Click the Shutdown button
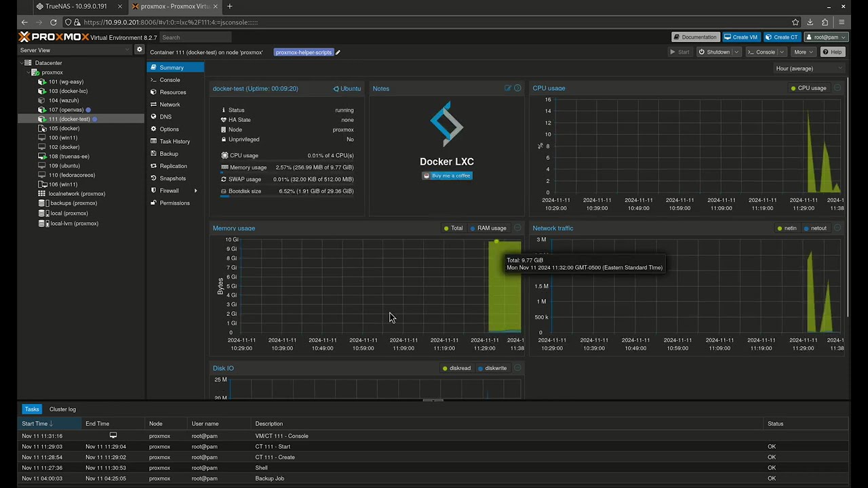Screen dimensions: 868x488 click(714, 52)
